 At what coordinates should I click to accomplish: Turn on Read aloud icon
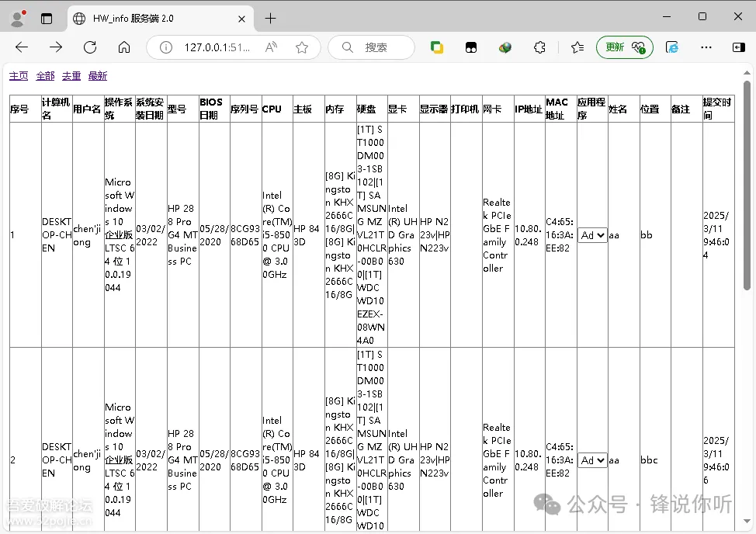click(271, 47)
